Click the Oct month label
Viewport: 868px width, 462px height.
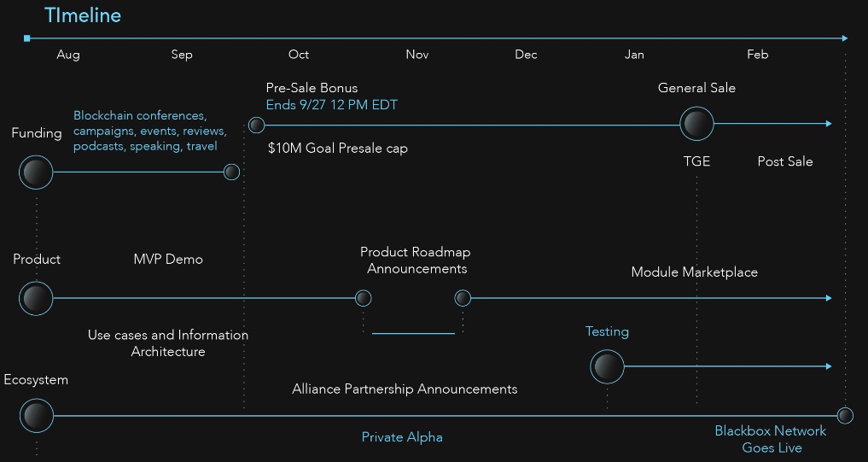[x=299, y=55]
